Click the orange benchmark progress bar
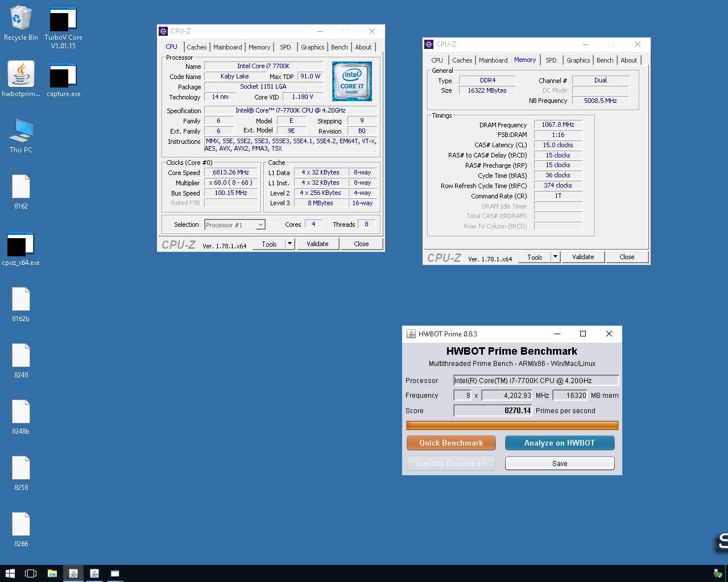 click(x=512, y=425)
